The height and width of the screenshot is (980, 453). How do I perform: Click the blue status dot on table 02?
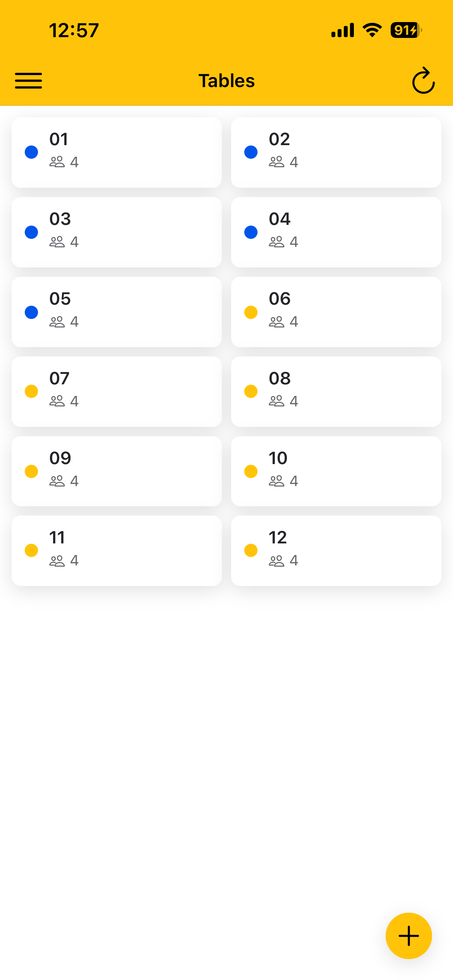251,152
